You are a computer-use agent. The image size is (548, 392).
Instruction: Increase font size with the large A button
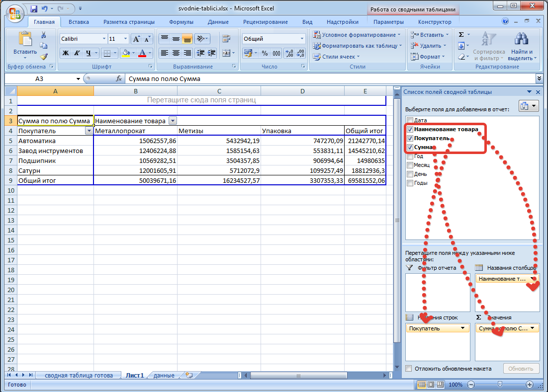pyautogui.click(x=136, y=39)
